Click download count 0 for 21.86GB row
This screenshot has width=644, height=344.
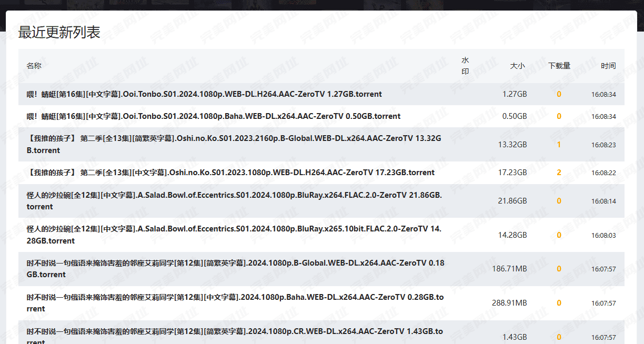click(x=559, y=201)
